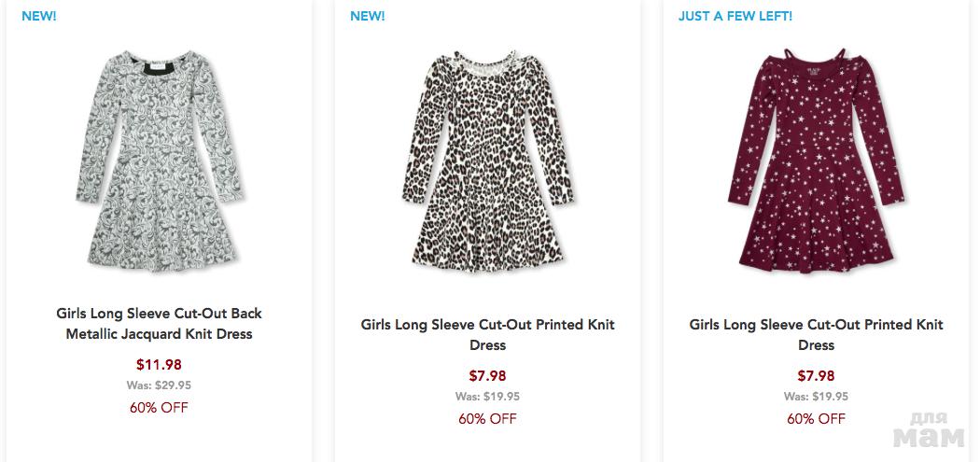Click the 'Was: $19.95' under the burgundy dress

[x=816, y=397]
